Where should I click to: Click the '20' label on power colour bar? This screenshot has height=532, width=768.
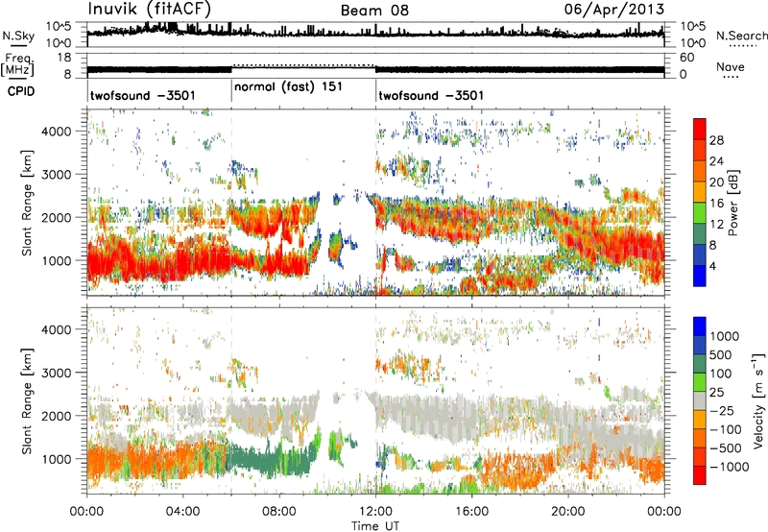716,182
